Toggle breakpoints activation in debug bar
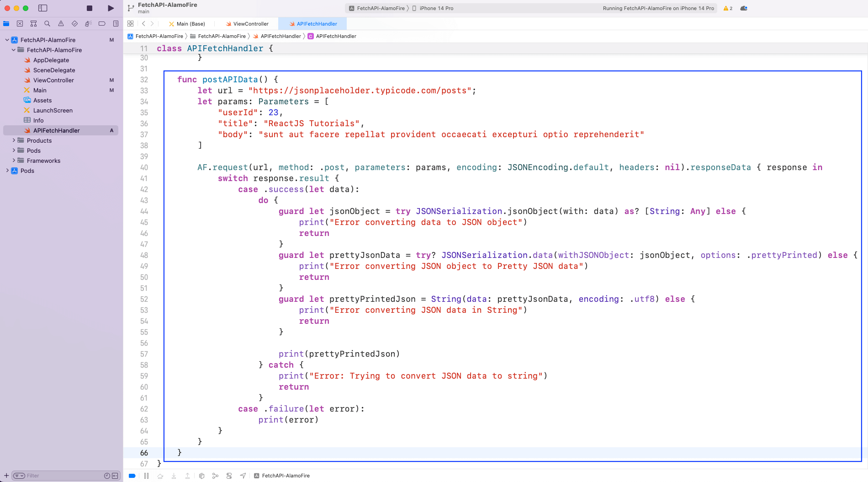The width and height of the screenshot is (868, 482). (132, 476)
